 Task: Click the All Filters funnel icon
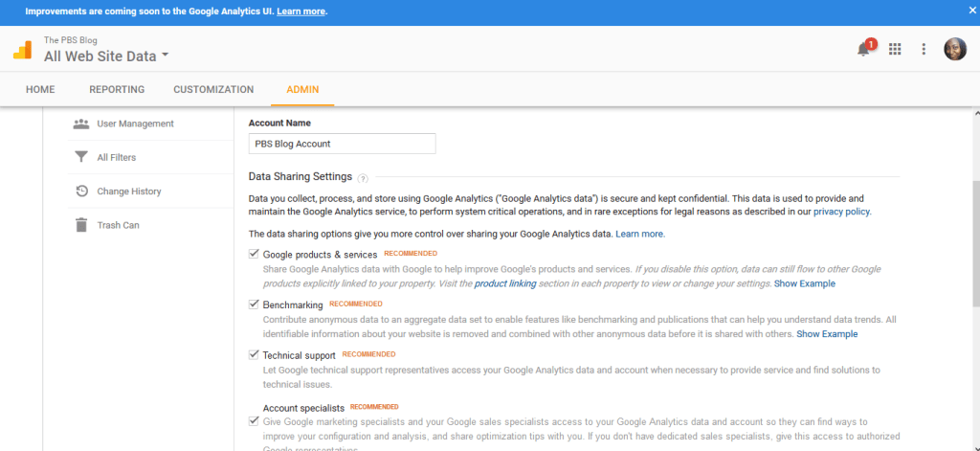(81, 157)
